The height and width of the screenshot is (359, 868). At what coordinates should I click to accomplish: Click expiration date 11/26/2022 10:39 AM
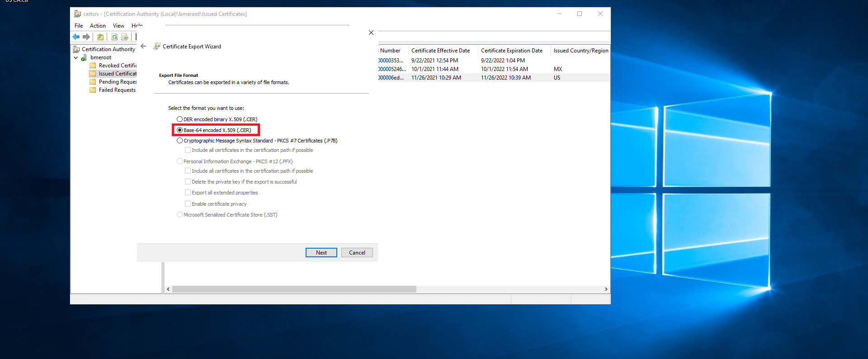click(506, 78)
